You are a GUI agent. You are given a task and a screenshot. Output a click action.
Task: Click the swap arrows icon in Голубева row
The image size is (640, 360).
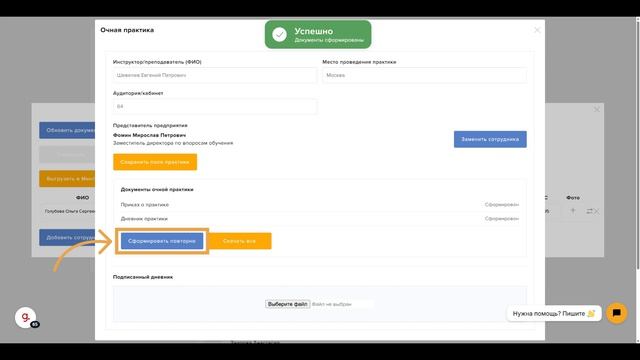click(x=589, y=211)
